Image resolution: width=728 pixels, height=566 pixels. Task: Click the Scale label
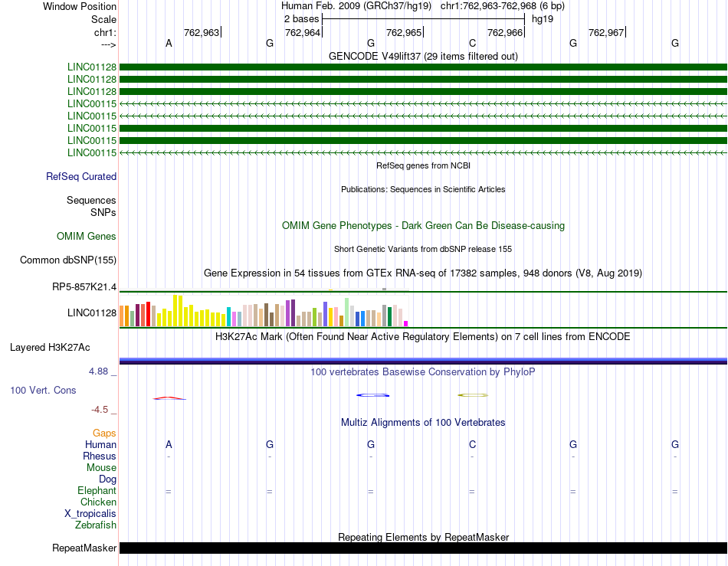(103, 19)
